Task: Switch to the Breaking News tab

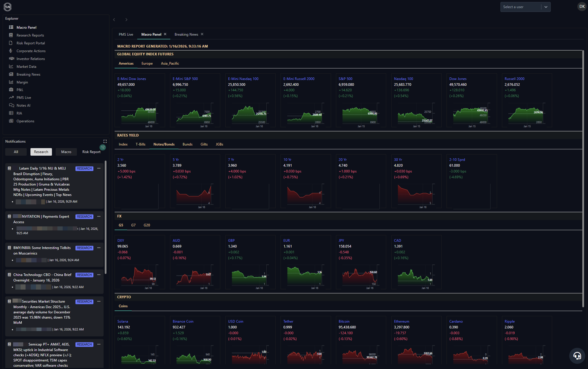Action: pyautogui.click(x=186, y=34)
